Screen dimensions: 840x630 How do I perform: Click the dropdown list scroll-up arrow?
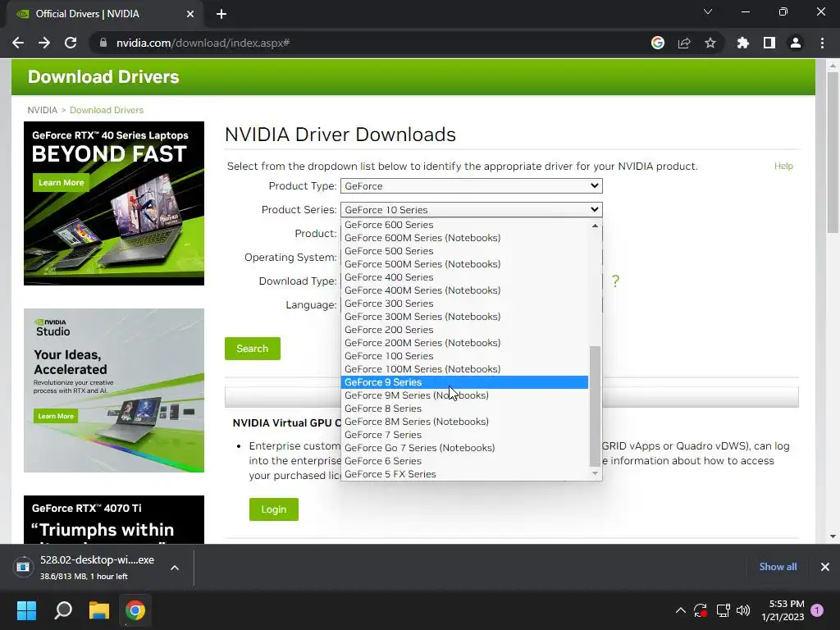(595, 226)
